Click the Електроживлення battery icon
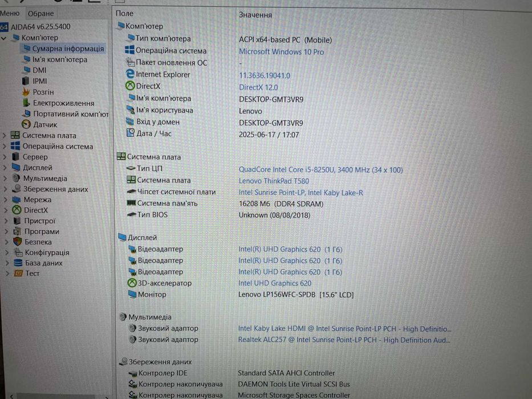The image size is (532, 399). (26, 103)
